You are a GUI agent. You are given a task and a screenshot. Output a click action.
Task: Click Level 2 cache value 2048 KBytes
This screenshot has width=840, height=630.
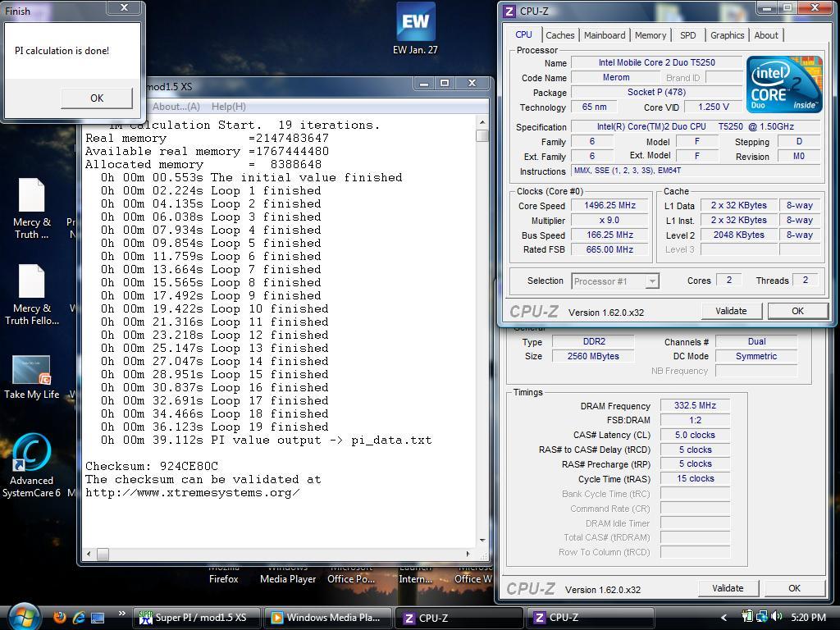tap(739, 235)
